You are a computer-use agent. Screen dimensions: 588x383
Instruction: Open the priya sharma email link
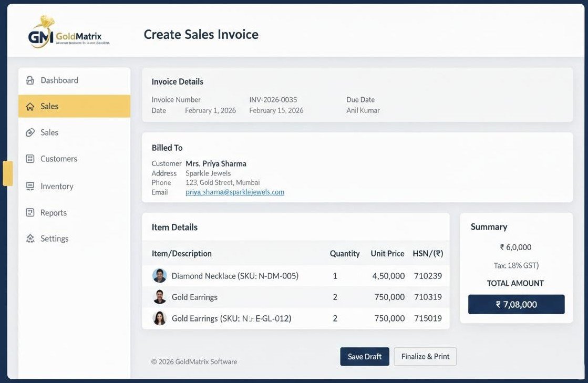pos(235,192)
